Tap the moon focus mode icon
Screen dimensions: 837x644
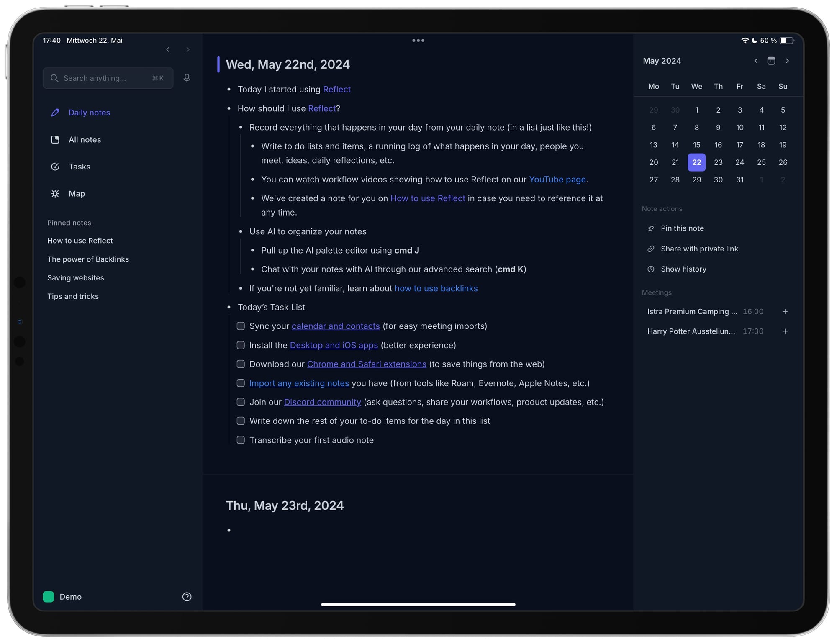coord(755,41)
